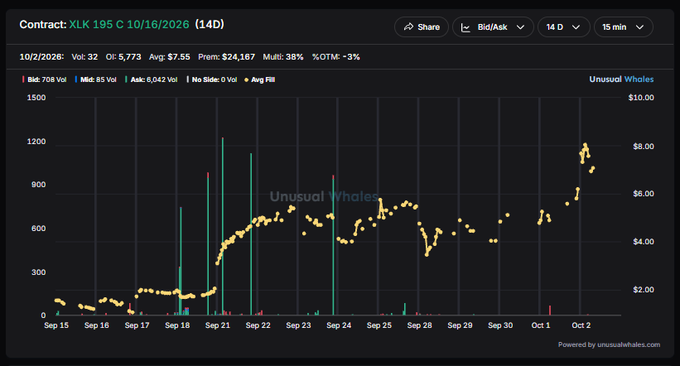Image resolution: width=680 pixels, height=366 pixels.
Task: Click the yellow Avg Fill legend dot
Action: tap(246, 80)
